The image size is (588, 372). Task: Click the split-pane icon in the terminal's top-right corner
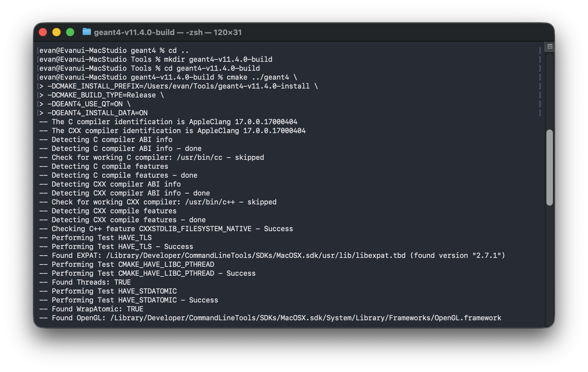tap(550, 46)
